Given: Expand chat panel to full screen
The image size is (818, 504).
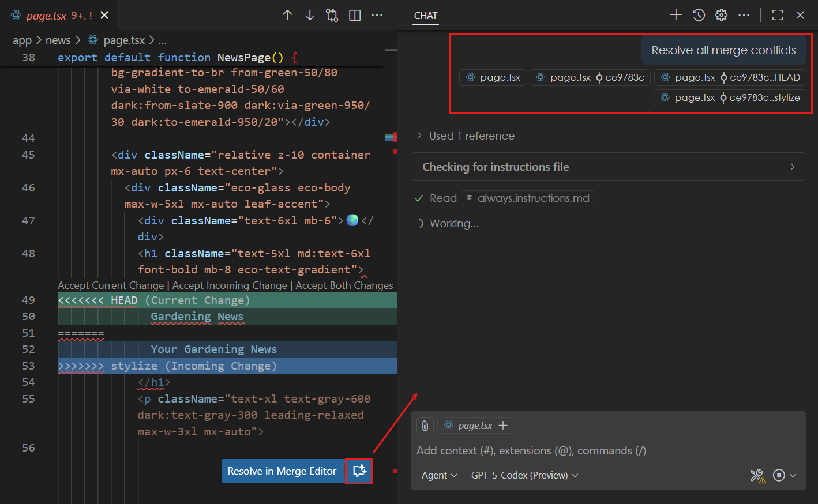Looking at the screenshot, I should [x=777, y=15].
